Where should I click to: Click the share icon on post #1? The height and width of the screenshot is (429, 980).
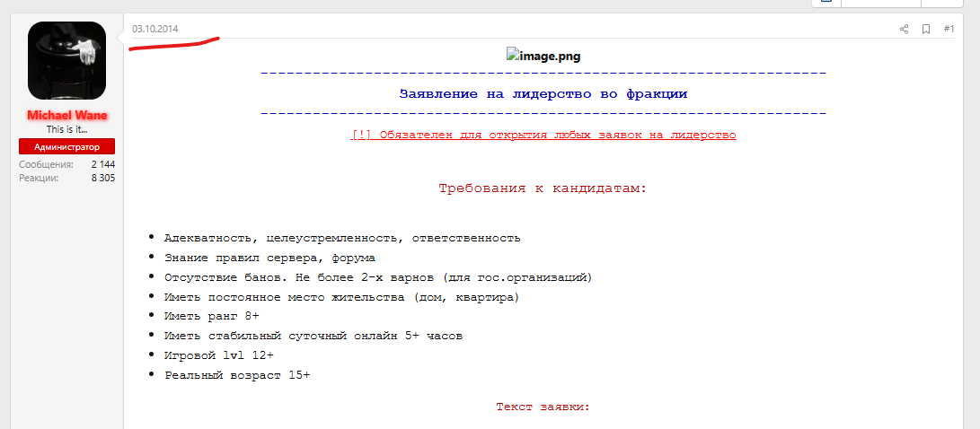(903, 29)
